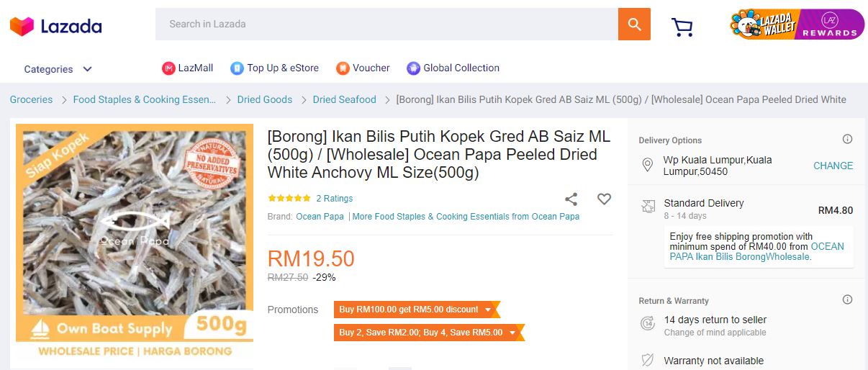This screenshot has height=370, width=868.
Task: Open the Voucher page
Action: pyautogui.click(x=363, y=68)
